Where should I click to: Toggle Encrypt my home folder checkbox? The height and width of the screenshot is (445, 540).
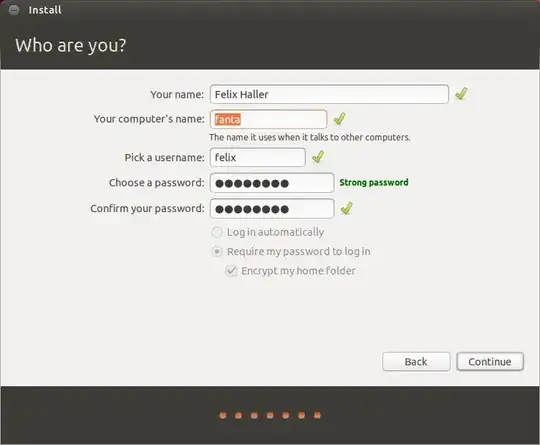pyautogui.click(x=231, y=271)
